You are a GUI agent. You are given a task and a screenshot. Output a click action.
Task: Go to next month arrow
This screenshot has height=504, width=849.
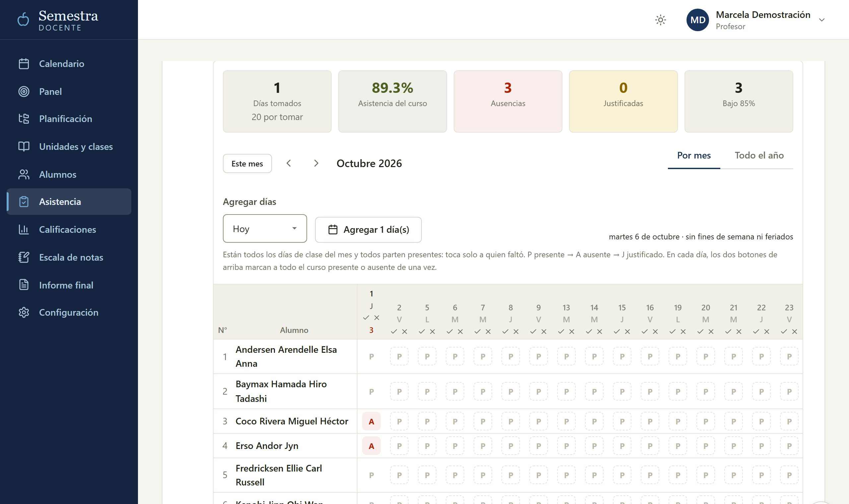pyautogui.click(x=316, y=163)
